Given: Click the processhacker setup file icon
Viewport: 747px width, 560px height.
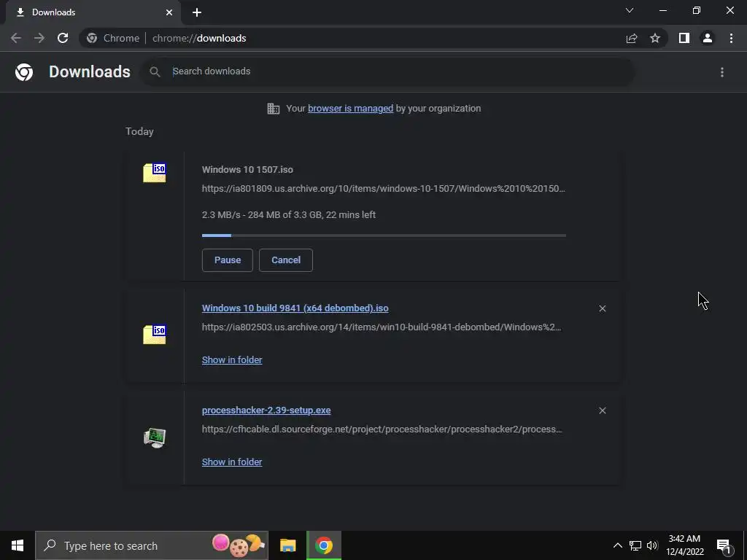Looking at the screenshot, I should tap(155, 437).
